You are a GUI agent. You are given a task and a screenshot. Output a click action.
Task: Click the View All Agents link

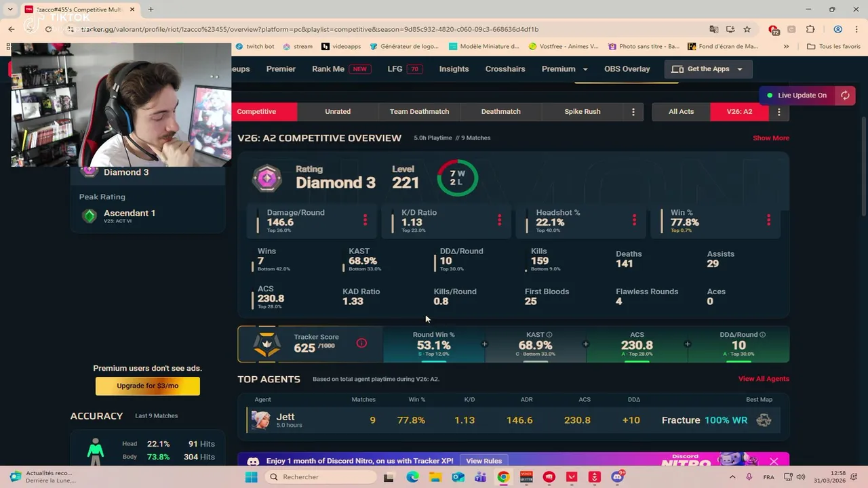pos(764,379)
